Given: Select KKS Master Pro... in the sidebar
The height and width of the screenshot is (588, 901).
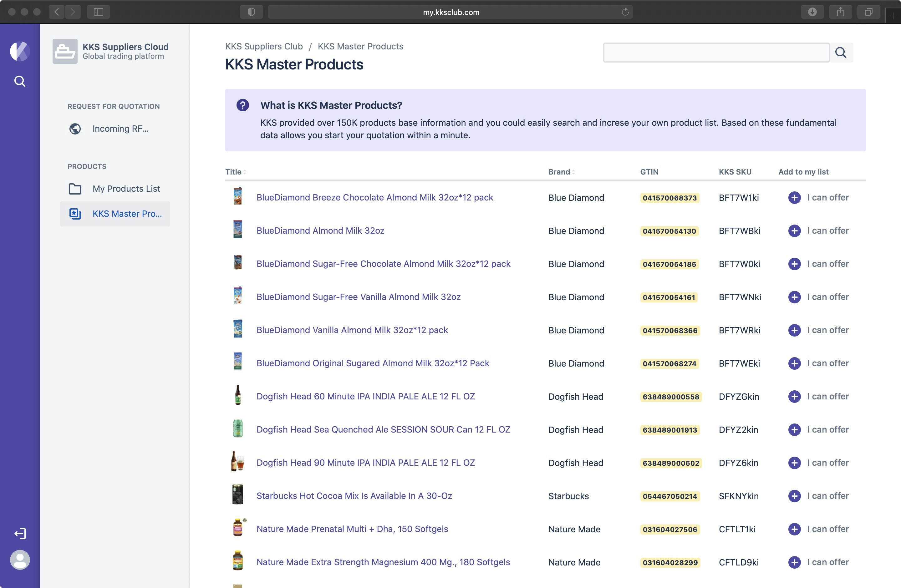Looking at the screenshot, I should (127, 214).
